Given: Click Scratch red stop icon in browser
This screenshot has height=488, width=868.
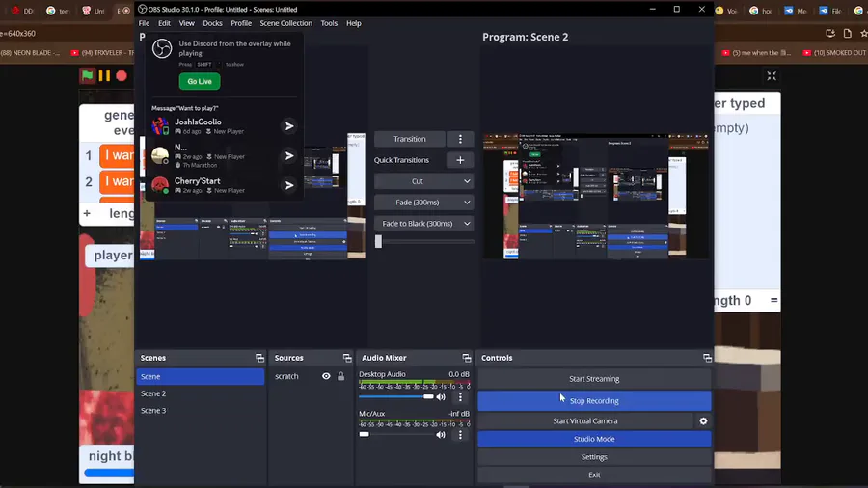Looking at the screenshot, I should click(122, 76).
